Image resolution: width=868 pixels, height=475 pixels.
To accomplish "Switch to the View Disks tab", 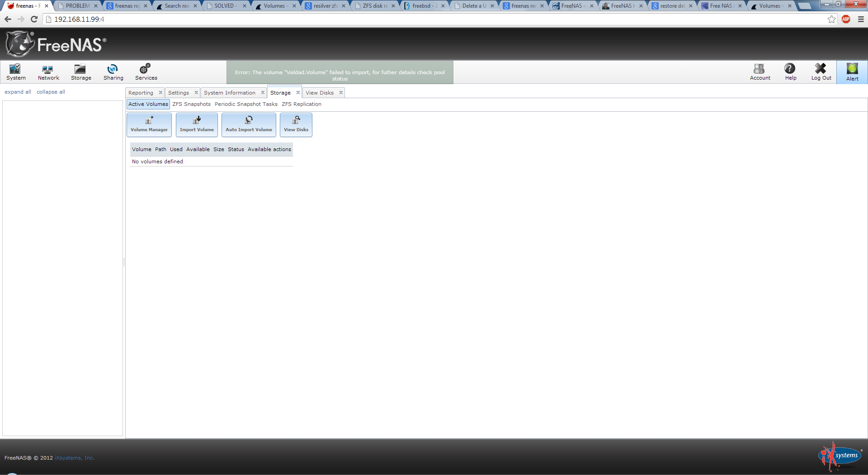I will coord(320,93).
